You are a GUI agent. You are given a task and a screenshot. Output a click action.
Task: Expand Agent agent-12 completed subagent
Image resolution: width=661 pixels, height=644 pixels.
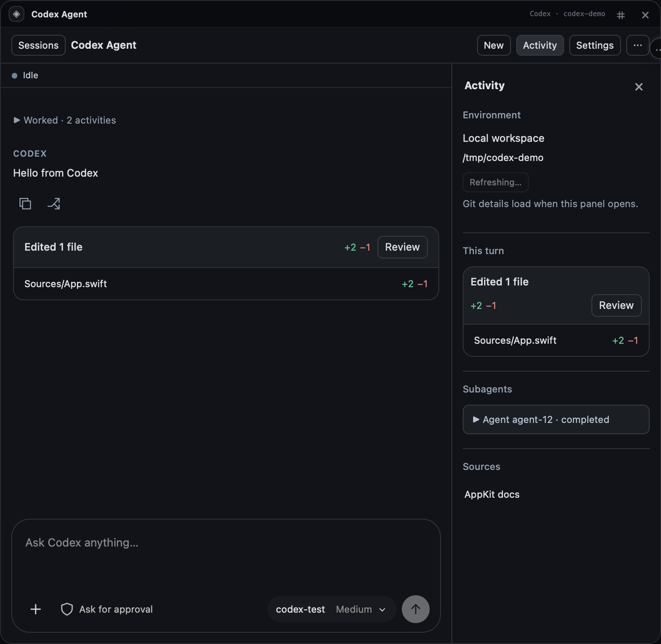click(556, 419)
